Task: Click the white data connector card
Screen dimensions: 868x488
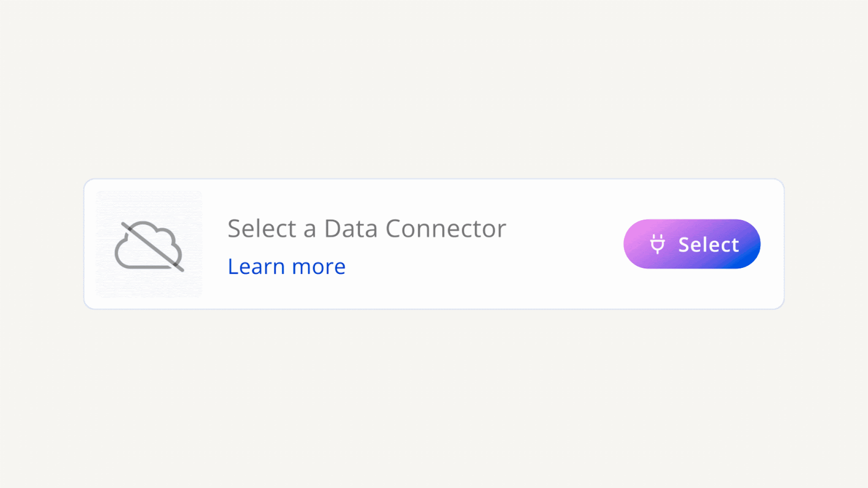Action: [434, 244]
